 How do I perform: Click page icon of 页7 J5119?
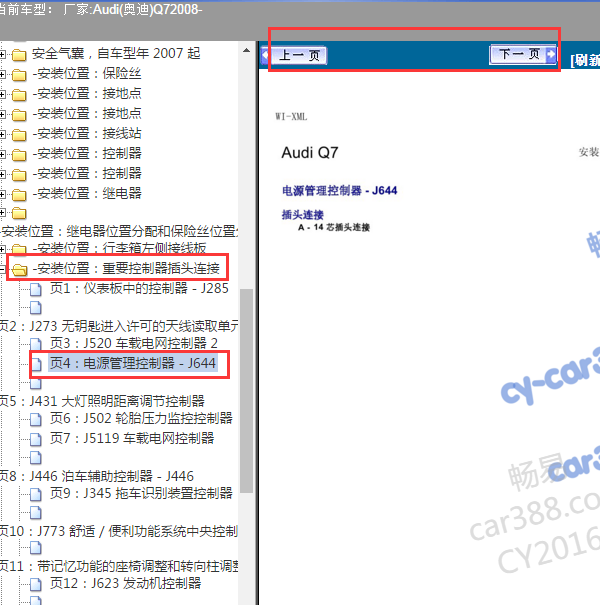36,439
